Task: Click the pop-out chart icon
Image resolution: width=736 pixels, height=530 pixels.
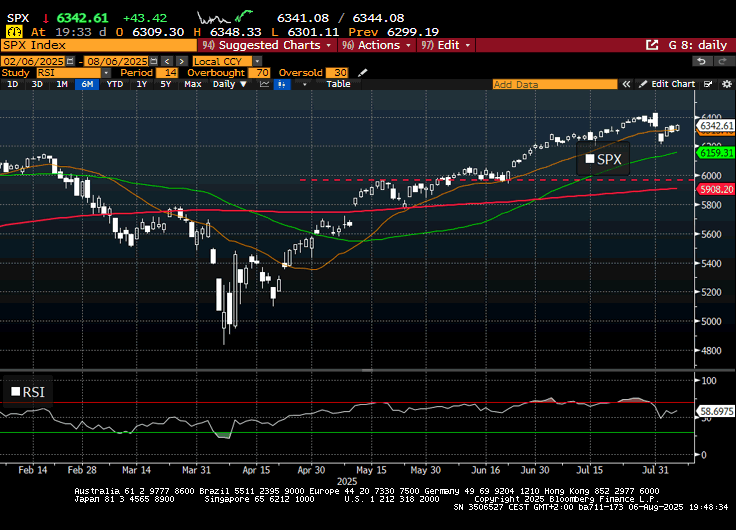Action: click(x=652, y=45)
